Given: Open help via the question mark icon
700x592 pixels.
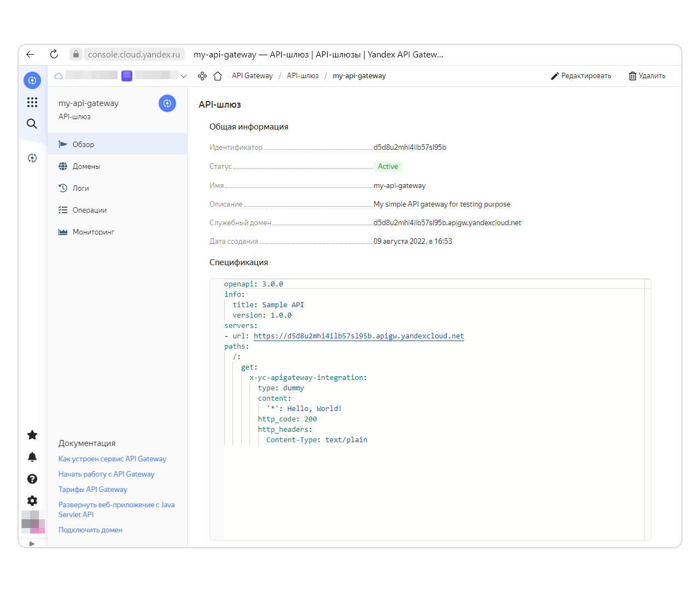Looking at the screenshot, I should (x=32, y=479).
